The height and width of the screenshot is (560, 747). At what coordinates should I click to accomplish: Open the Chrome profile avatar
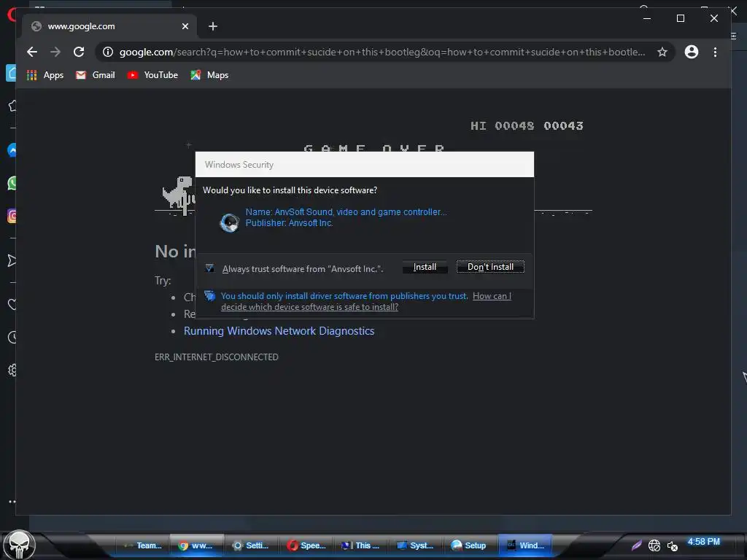[692, 52]
